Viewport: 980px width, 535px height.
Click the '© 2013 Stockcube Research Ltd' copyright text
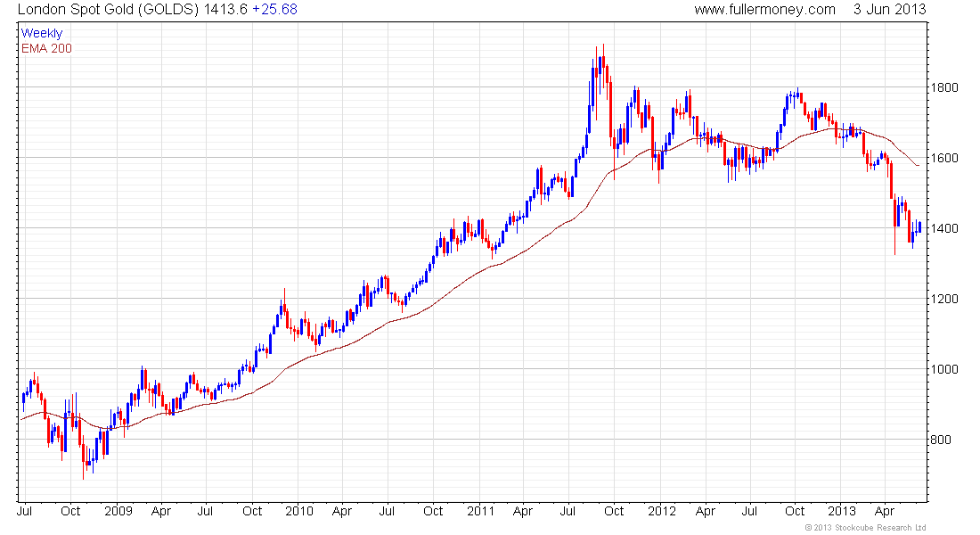point(865,528)
